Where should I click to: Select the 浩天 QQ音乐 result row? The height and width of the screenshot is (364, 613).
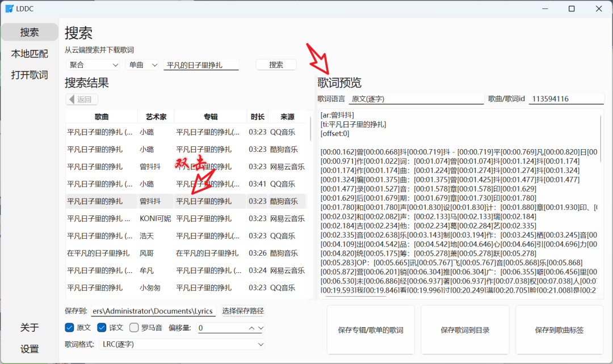point(186,236)
